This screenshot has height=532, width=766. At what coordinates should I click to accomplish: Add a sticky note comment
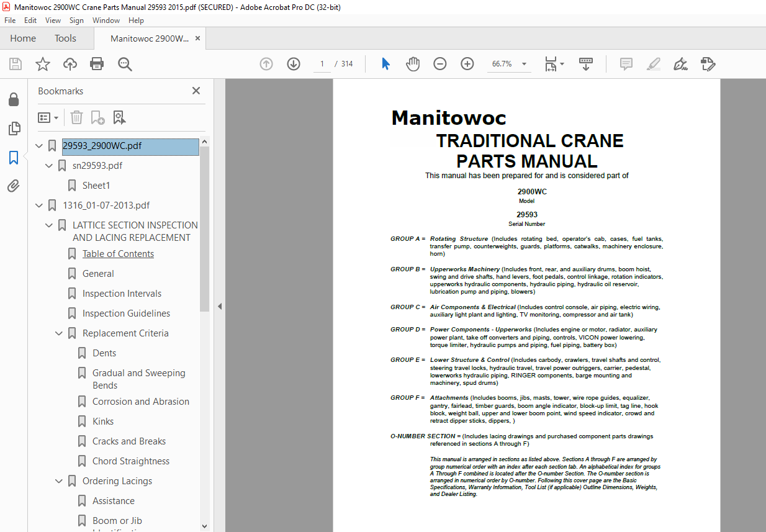[x=626, y=64]
